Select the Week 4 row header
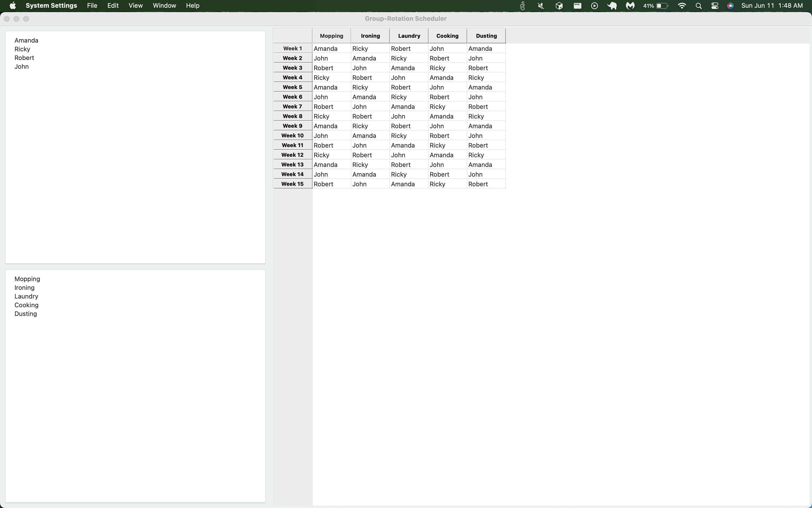The height and width of the screenshot is (508, 812). pos(293,78)
